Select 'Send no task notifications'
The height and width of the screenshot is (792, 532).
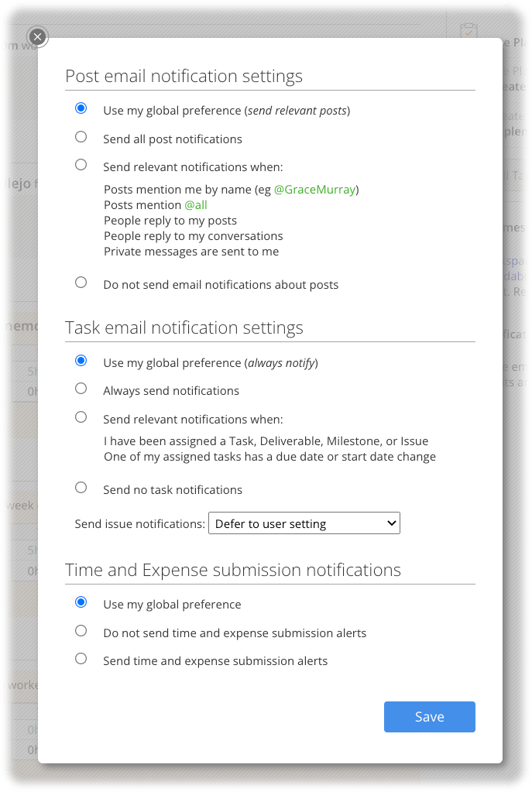[x=81, y=488]
